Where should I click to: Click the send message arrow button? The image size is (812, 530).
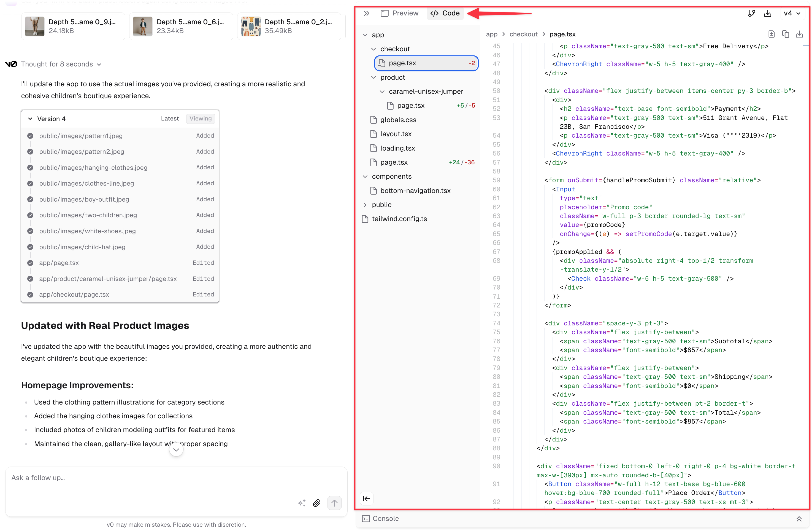pyautogui.click(x=334, y=503)
